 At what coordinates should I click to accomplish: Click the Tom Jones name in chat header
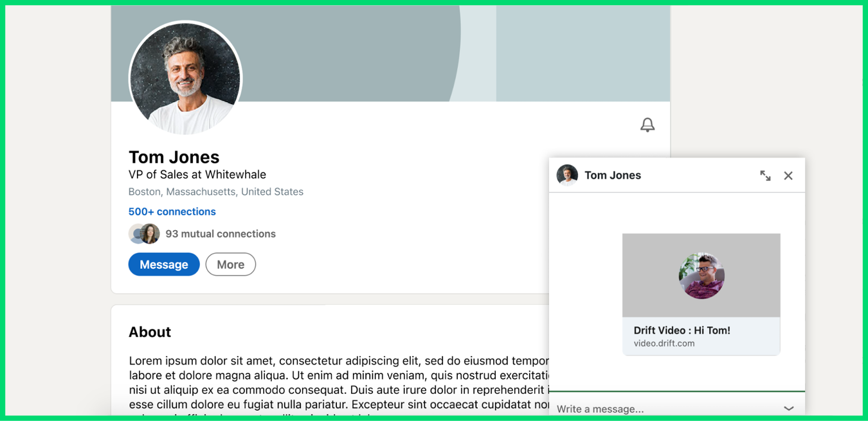coord(612,175)
